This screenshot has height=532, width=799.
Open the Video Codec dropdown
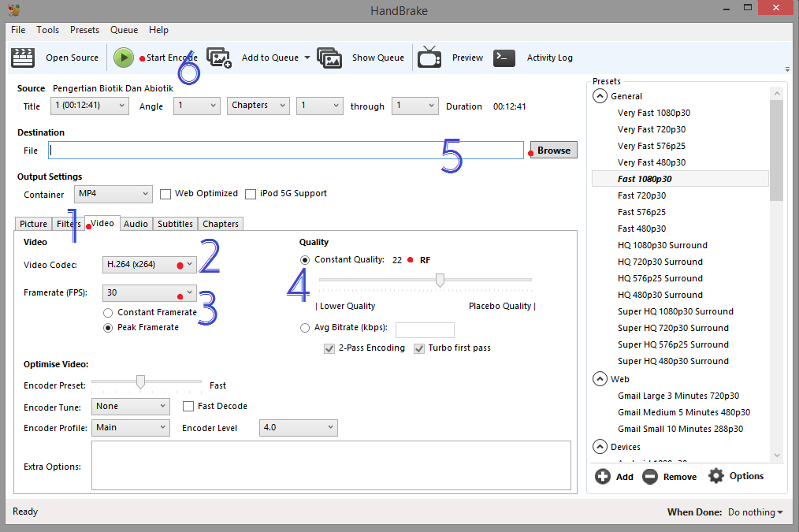click(x=149, y=265)
